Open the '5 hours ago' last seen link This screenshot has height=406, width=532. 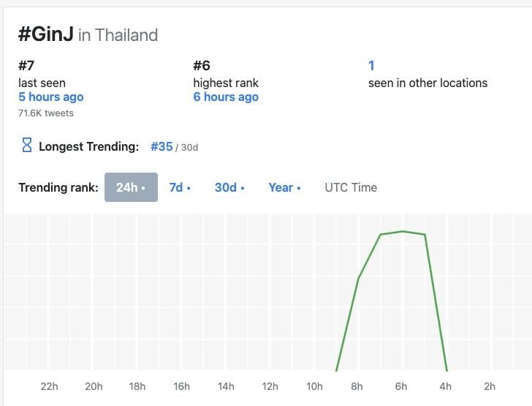pos(51,97)
